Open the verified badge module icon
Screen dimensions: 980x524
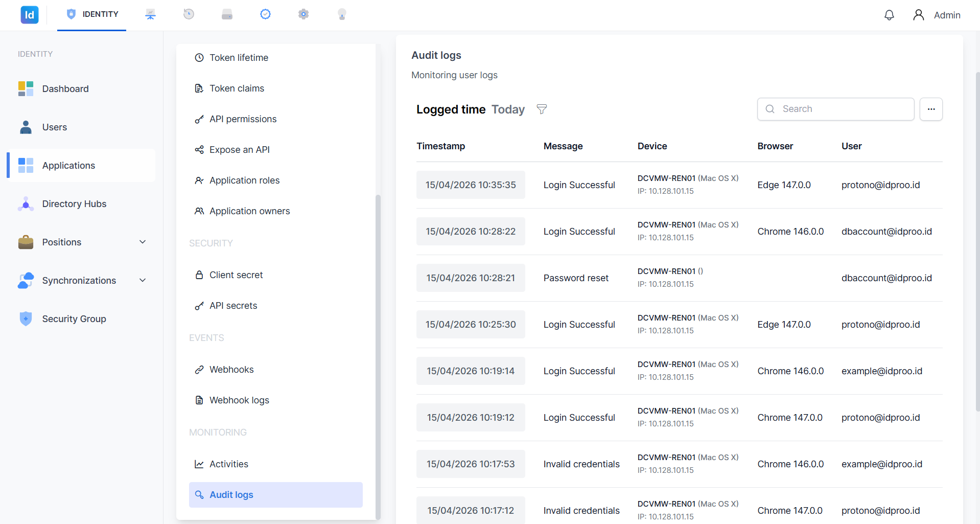pyautogui.click(x=265, y=14)
